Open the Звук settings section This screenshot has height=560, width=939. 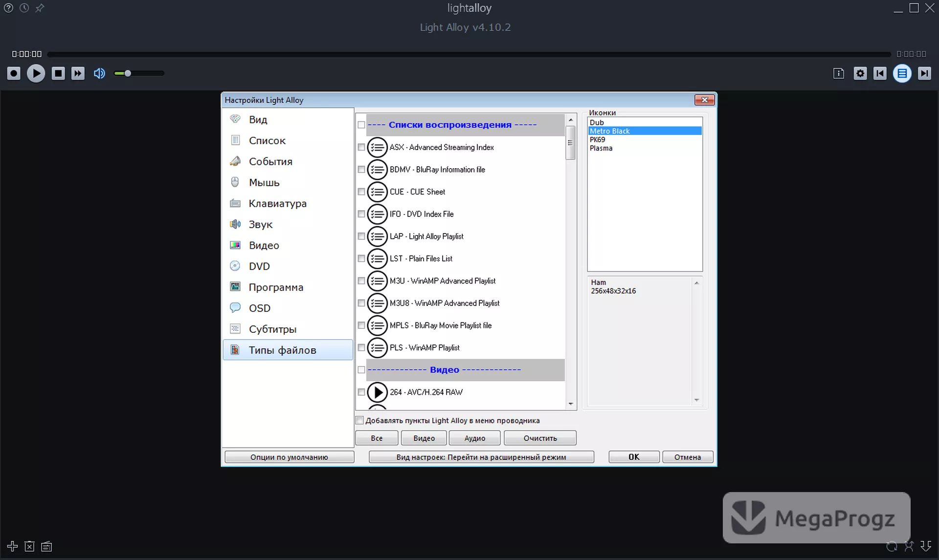(x=288, y=225)
